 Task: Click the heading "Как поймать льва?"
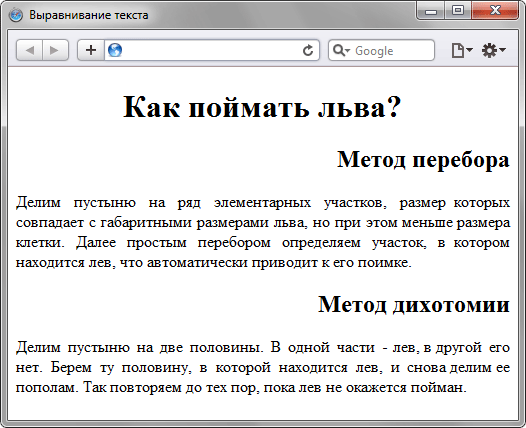pos(262,107)
